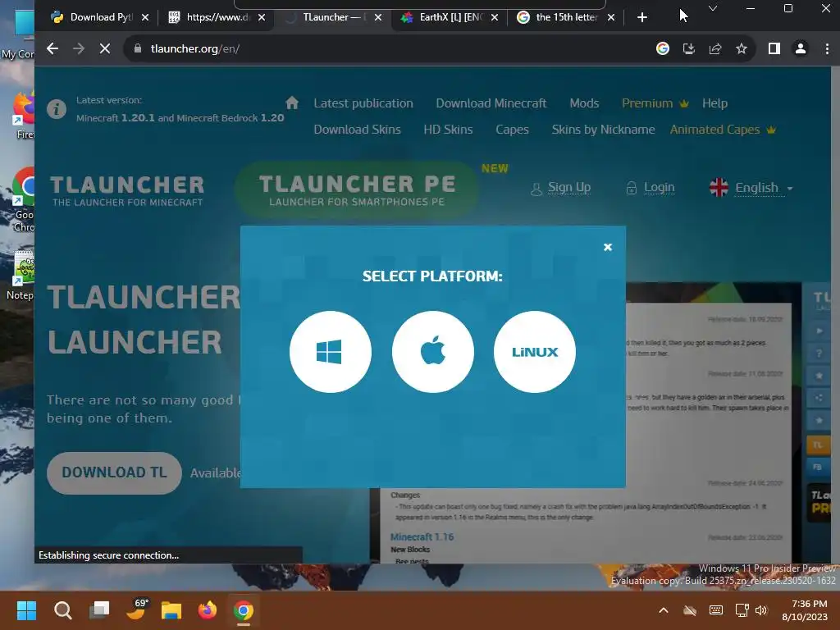Open the Help menu link

click(714, 103)
